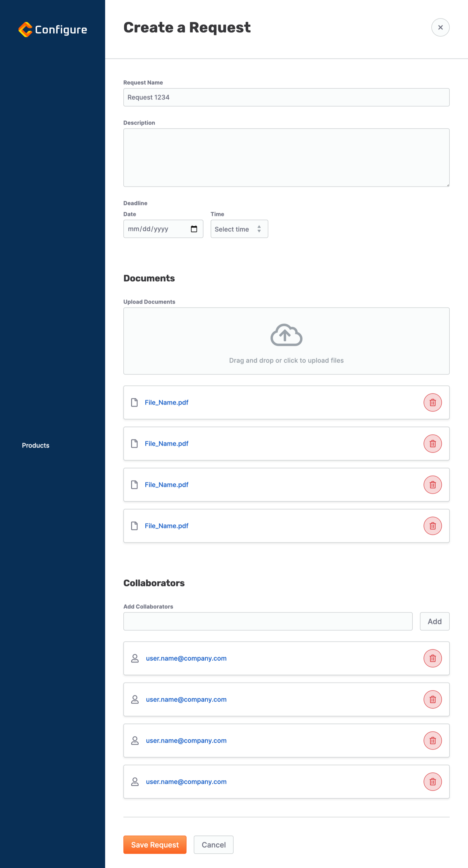Click the user avatar icon of first collaborator

[x=135, y=658]
